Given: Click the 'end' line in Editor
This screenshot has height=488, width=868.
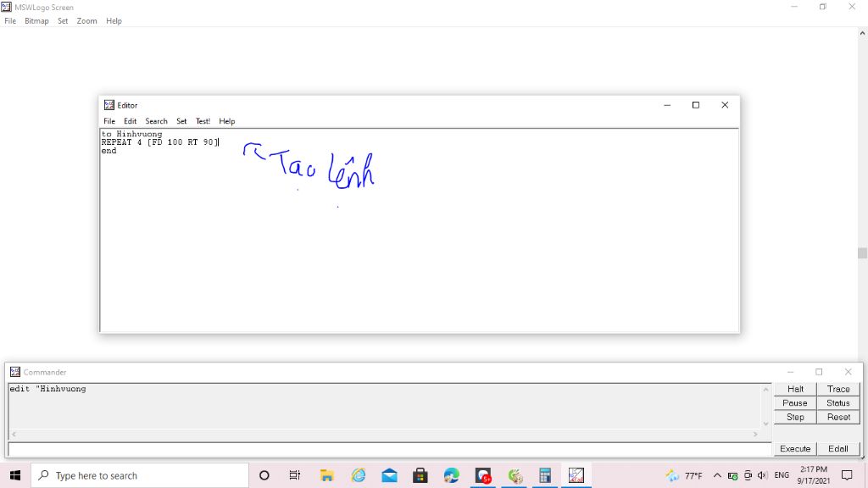Looking at the screenshot, I should 109,151.
